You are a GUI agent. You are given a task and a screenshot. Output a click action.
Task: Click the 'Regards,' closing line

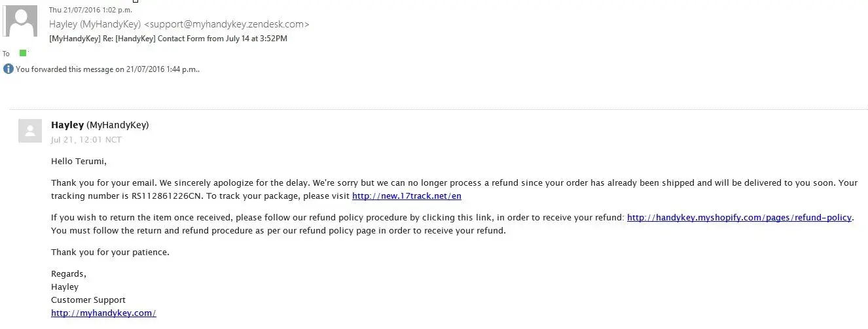(x=69, y=273)
